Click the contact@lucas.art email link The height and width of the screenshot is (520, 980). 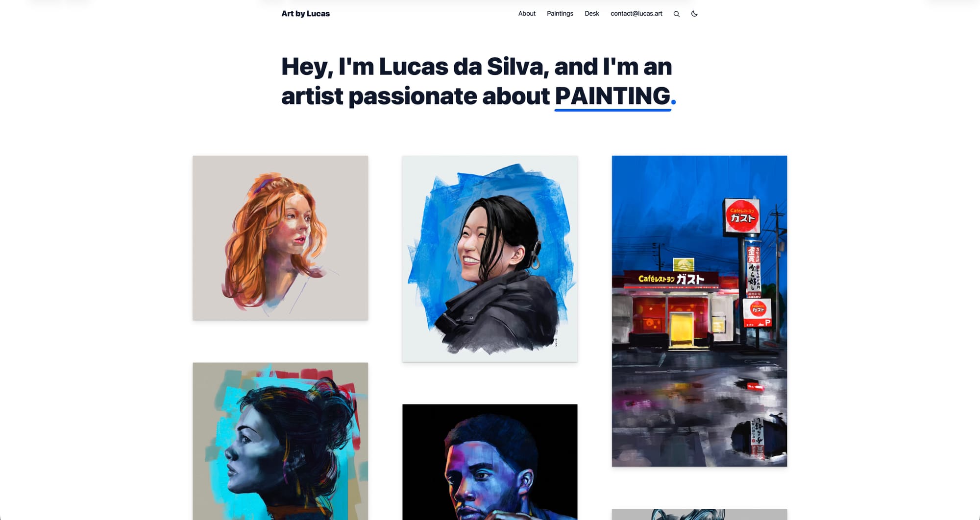[636, 14]
